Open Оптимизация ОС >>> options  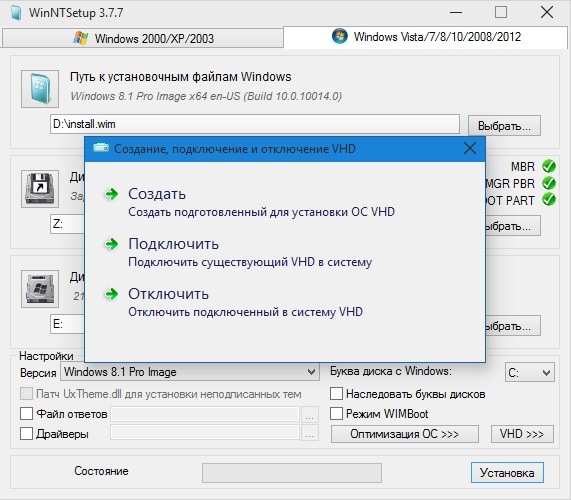point(405,434)
